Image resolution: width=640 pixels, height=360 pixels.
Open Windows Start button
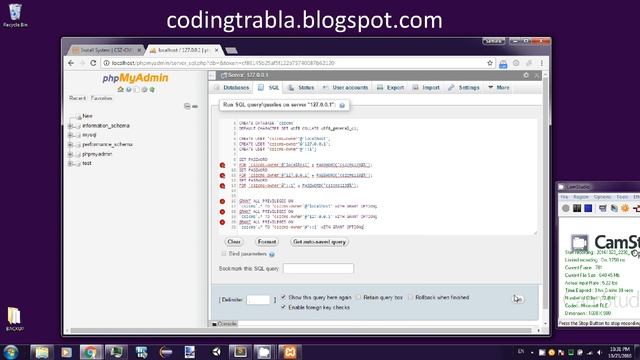click(11, 352)
